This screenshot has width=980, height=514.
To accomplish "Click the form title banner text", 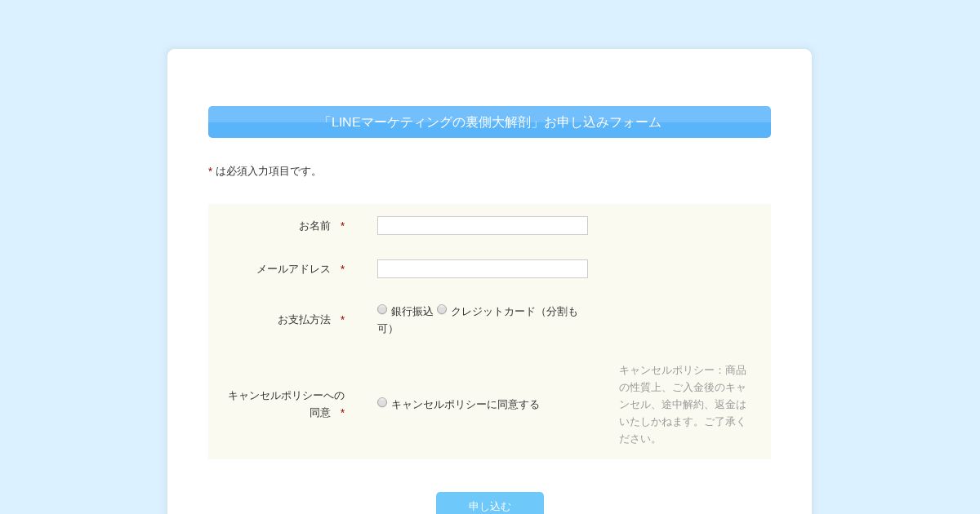I will pos(490,122).
